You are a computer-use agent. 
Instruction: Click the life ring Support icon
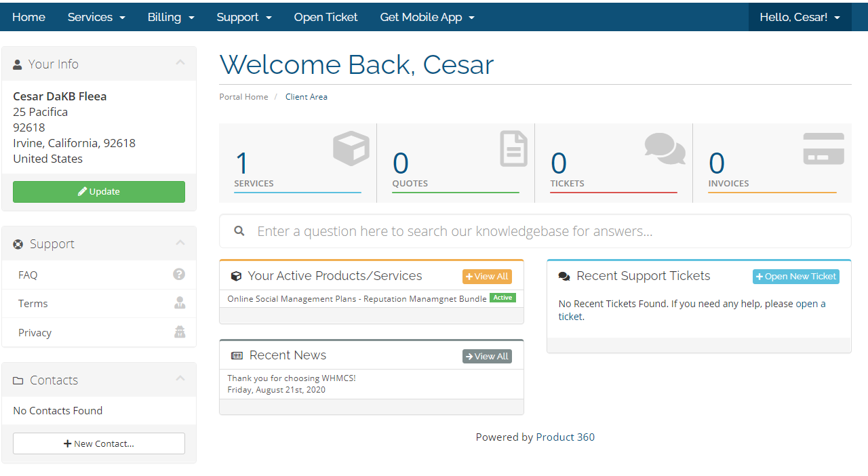[x=18, y=244]
